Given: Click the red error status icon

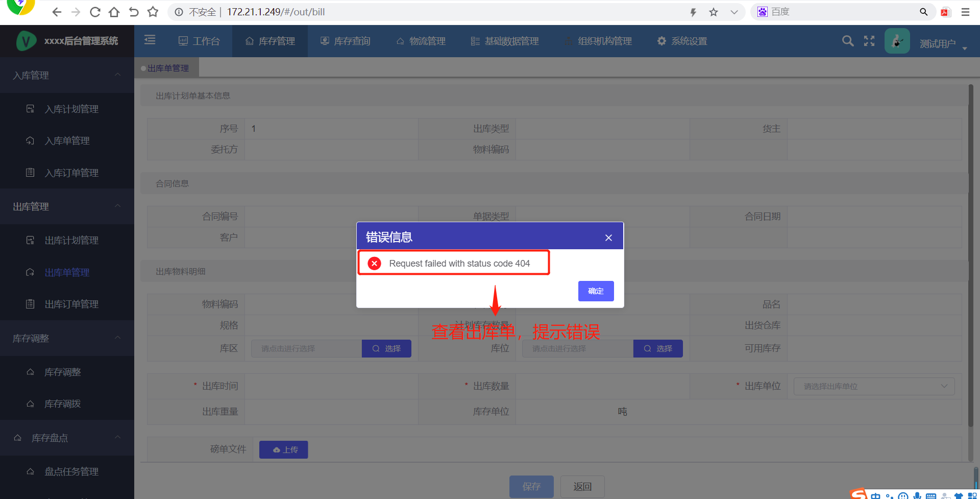Looking at the screenshot, I should point(374,263).
